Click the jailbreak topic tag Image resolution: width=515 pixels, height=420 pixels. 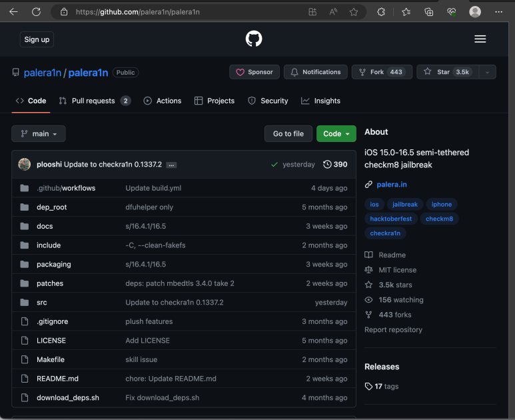(405, 205)
